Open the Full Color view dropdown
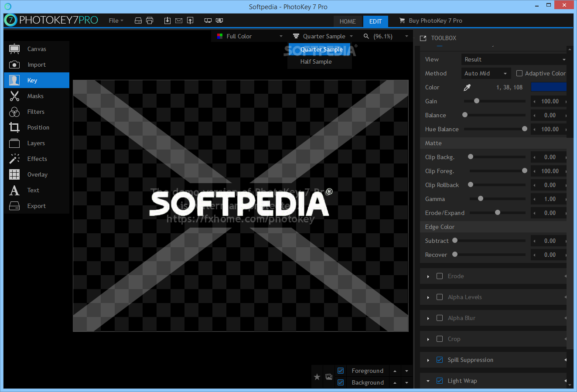577x392 pixels. coord(250,36)
